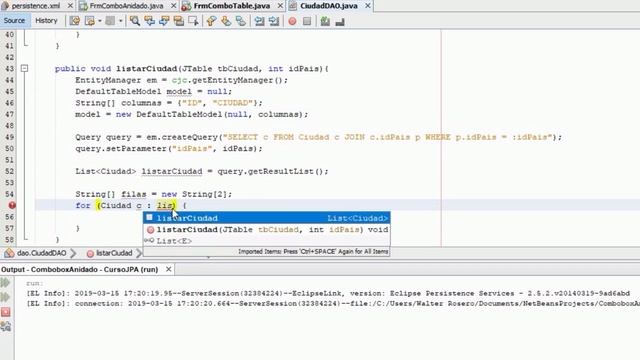Close the FrmComboAnidado.java tab
640x360 pixels.
pyautogui.click(x=173, y=6)
